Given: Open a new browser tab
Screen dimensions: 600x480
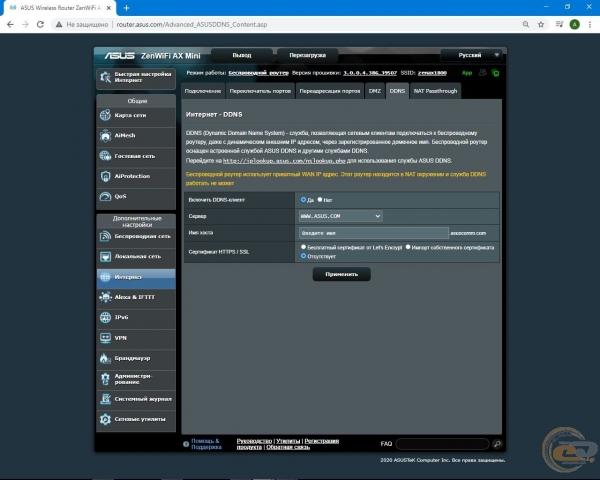Looking at the screenshot, I should (x=126, y=8).
